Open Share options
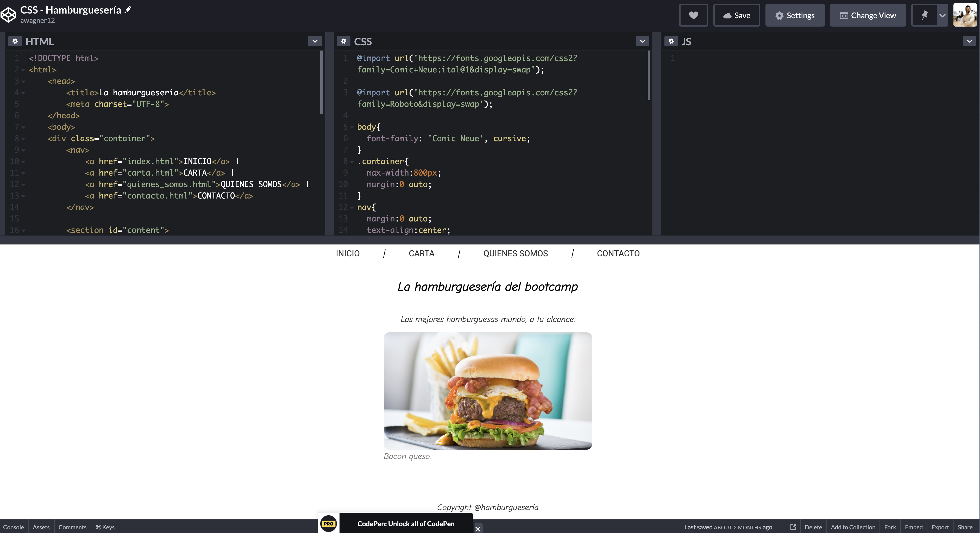 coord(965,527)
